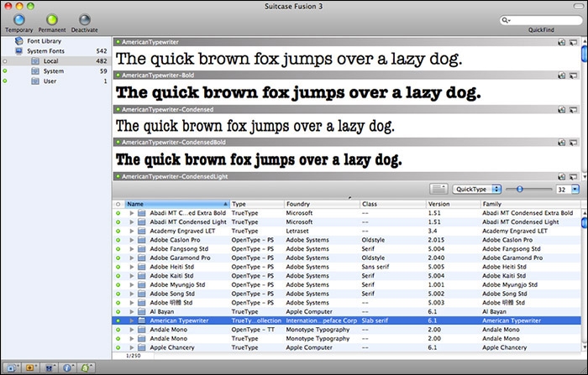Click the preview layout icon beside QuickType
Viewport: 588px width, 375px height.
[x=438, y=190]
